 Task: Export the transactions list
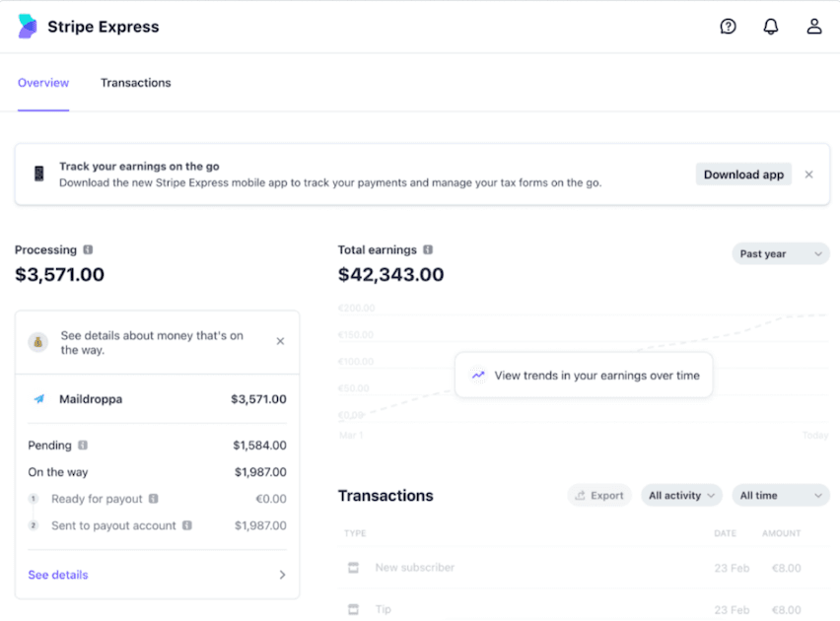[598, 495]
